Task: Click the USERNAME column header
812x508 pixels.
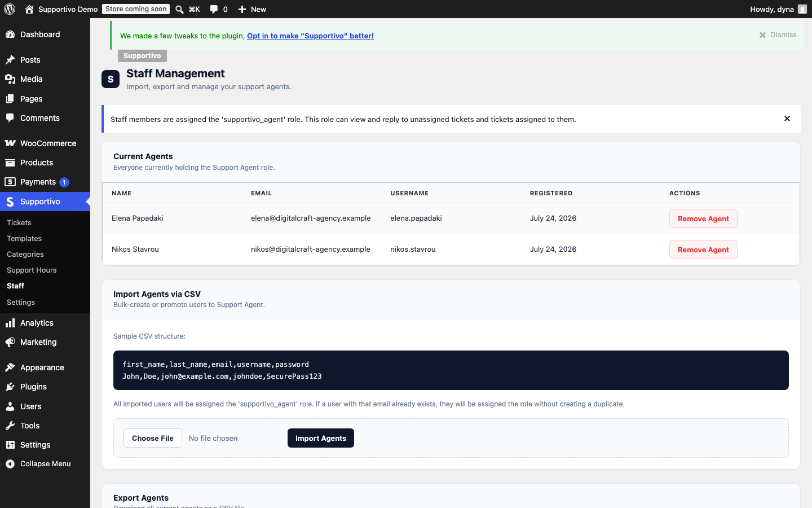Action: (x=409, y=193)
